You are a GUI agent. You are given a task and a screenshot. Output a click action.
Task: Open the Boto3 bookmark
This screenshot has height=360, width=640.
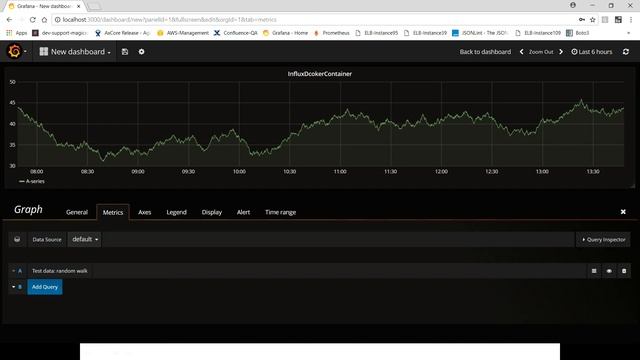coord(578,33)
